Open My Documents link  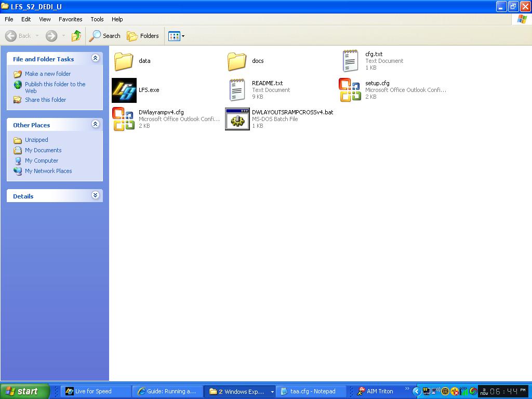[43, 150]
